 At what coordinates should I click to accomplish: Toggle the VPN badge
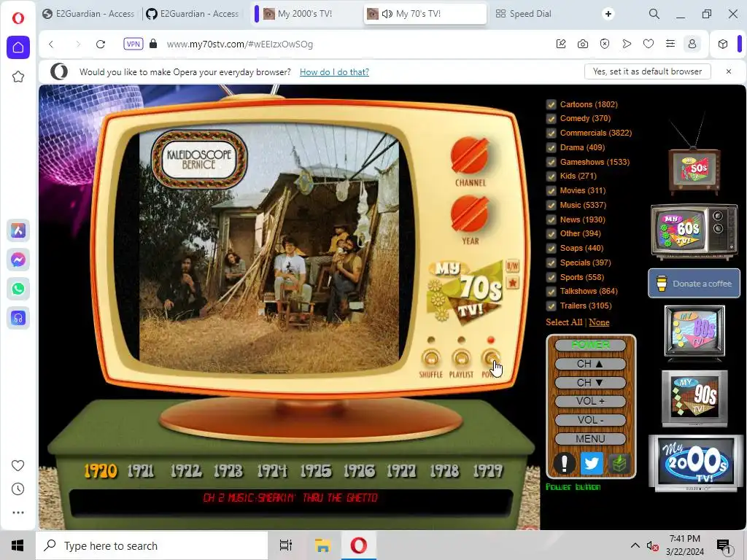point(133,44)
